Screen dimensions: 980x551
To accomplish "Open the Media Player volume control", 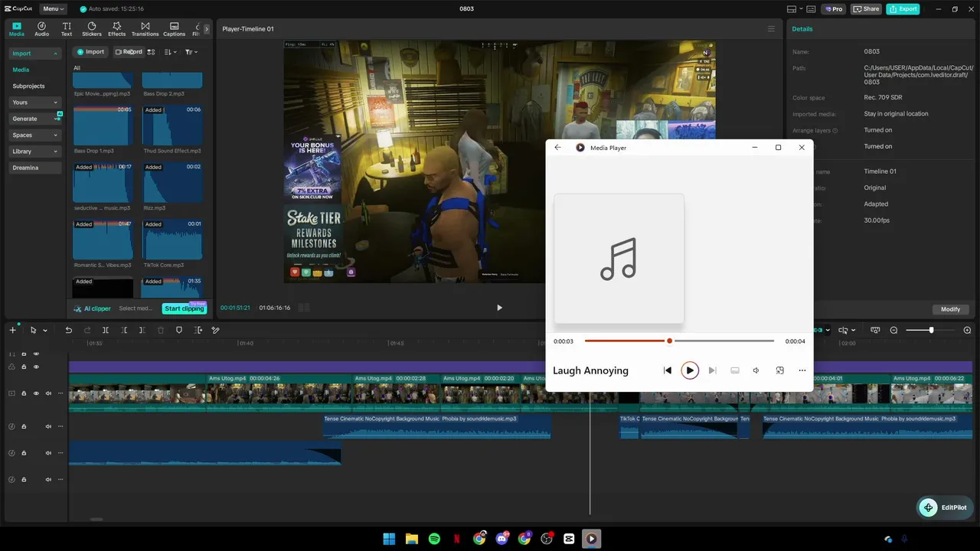I will 756,370.
